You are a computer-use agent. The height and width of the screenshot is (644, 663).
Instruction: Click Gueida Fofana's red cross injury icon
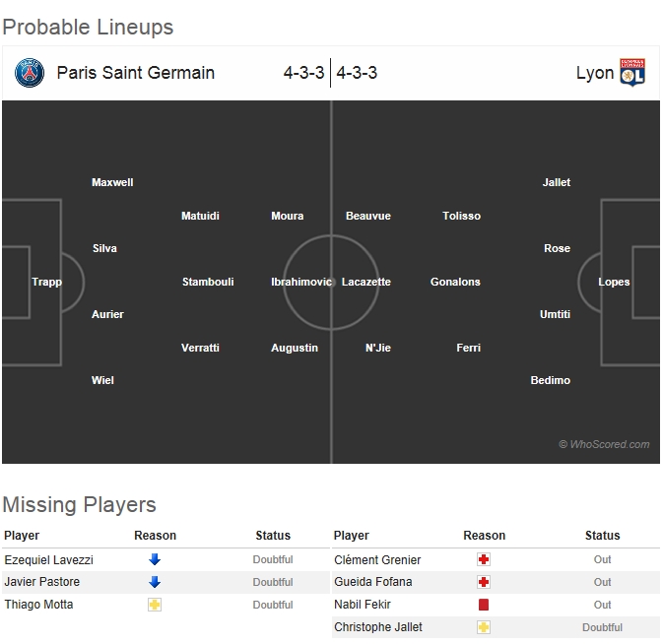(484, 582)
